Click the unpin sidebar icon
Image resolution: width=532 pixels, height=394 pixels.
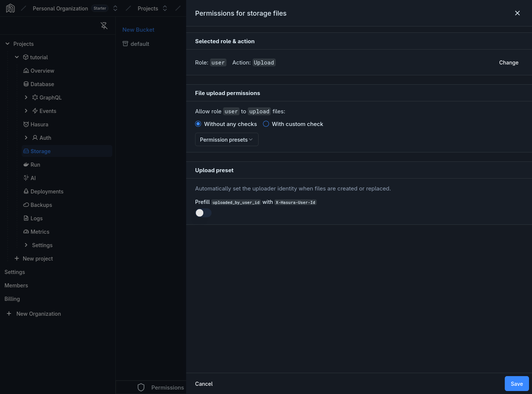point(104,25)
